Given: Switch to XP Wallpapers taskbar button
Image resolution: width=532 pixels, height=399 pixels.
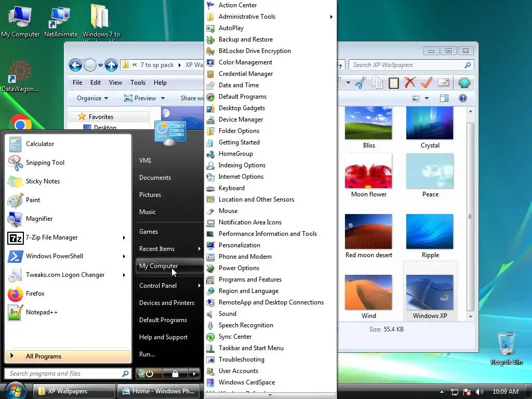Looking at the screenshot, I should [x=74, y=391].
